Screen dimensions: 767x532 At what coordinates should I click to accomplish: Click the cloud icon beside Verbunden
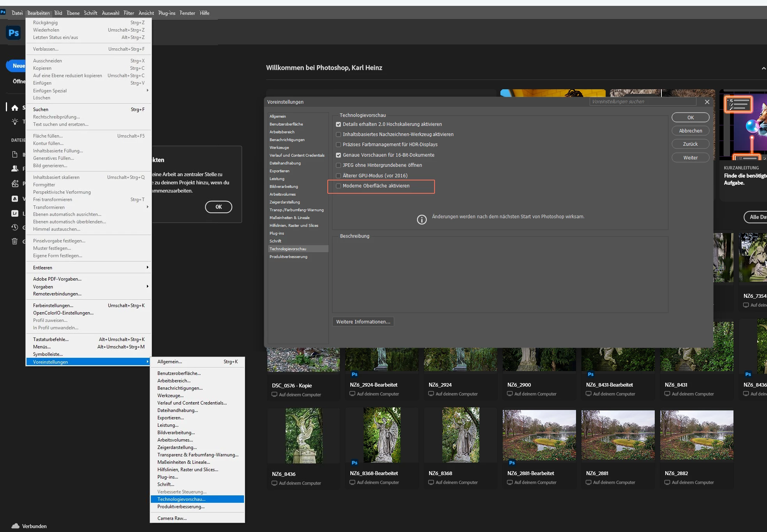[15, 526]
